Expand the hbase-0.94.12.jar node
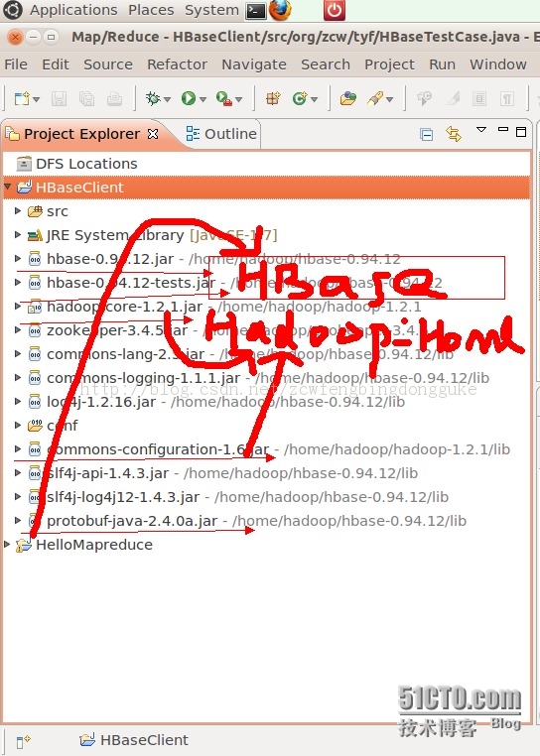Viewport: 540px width, 756px height. point(18,258)
